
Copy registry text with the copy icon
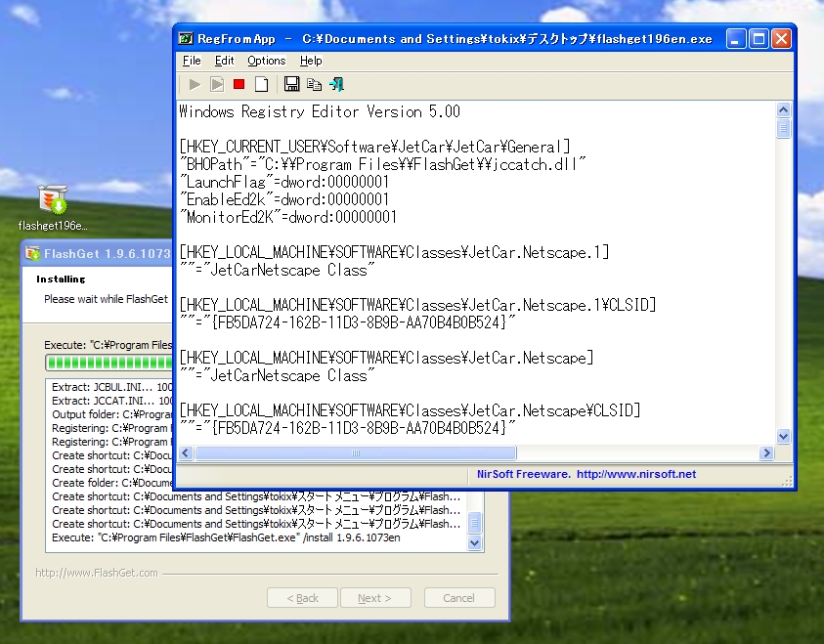click(315, 85)
